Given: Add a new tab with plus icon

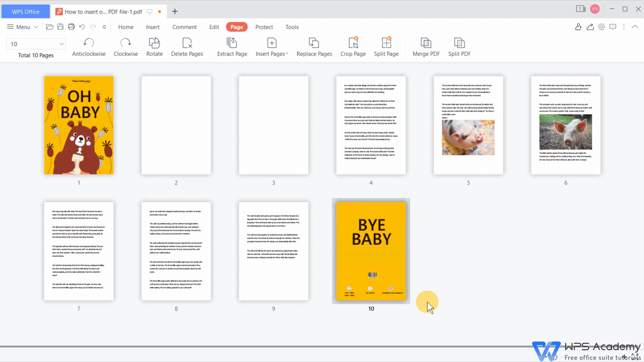Looking at the screenshot, I should coord(175,11).
